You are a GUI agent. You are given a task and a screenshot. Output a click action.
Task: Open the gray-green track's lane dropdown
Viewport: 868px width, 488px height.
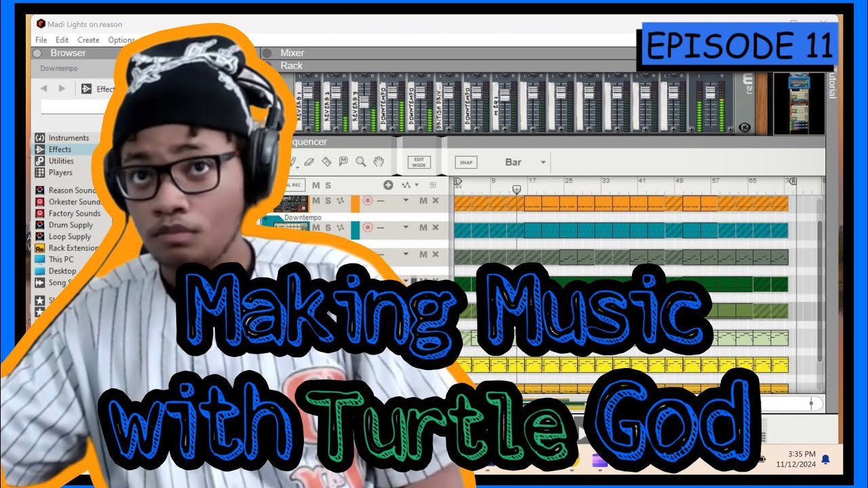[x=406, y=255]
